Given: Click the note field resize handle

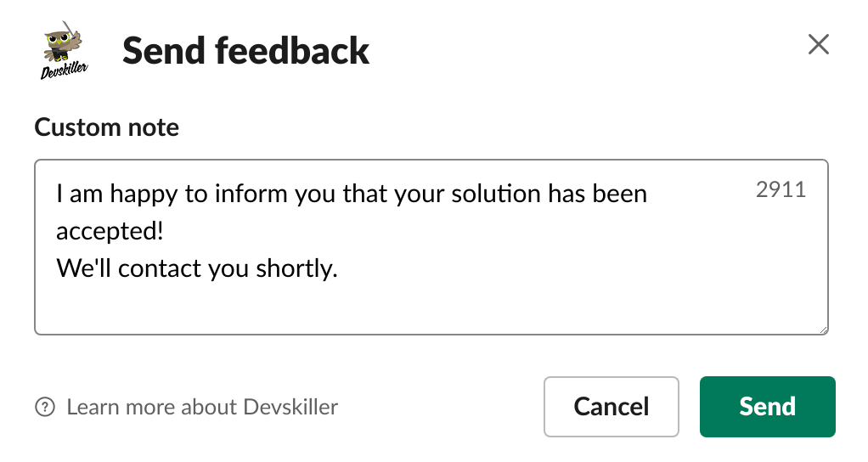Looking at the screenshot, I should coord(823,329).
